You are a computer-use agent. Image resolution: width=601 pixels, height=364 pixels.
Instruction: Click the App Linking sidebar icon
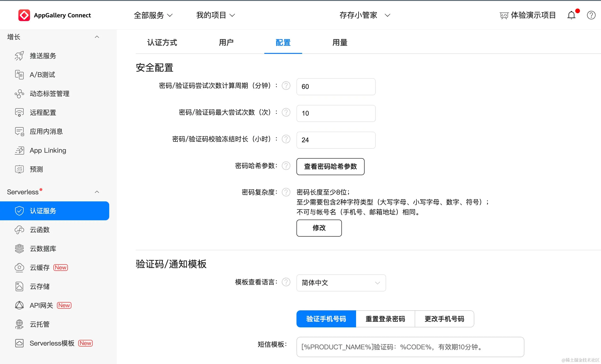(19, 150)
